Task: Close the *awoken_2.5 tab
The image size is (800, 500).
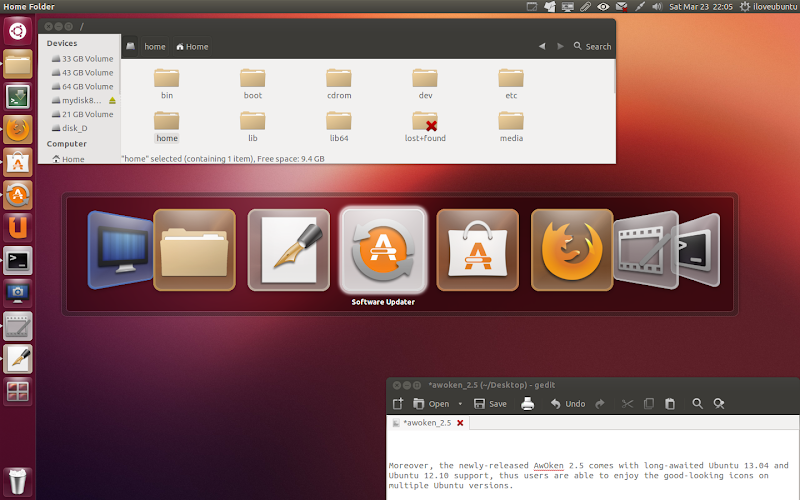Action: click(x=460, y=423)
